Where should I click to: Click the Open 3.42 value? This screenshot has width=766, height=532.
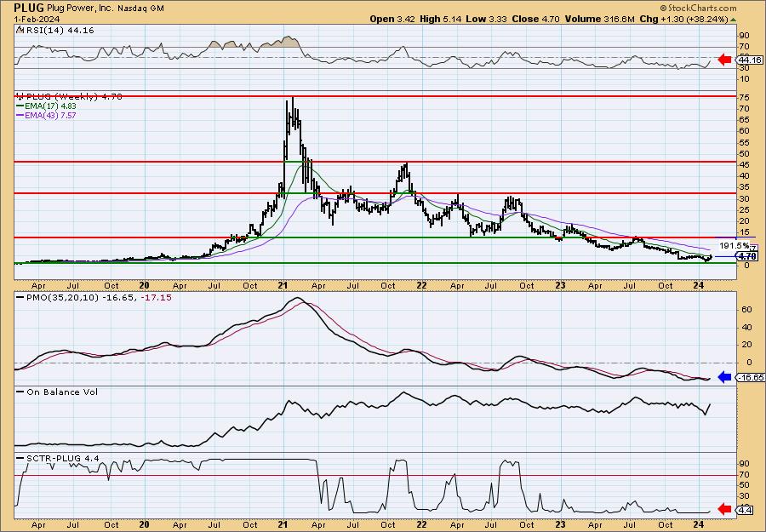392,19
